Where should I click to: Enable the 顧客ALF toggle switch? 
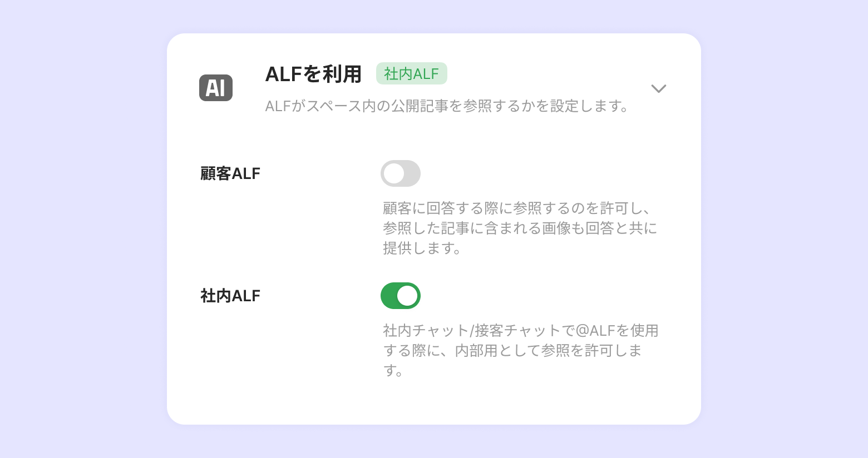[401, 173]
